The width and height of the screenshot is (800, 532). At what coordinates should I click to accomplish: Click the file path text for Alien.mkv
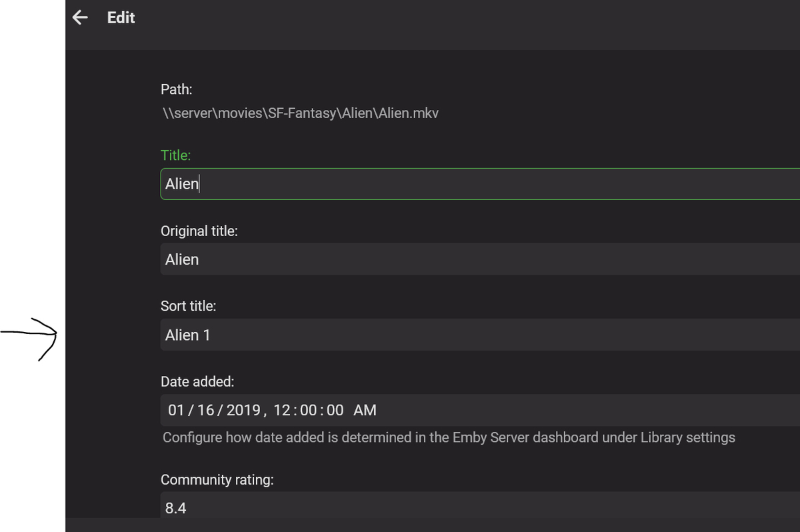299,113
